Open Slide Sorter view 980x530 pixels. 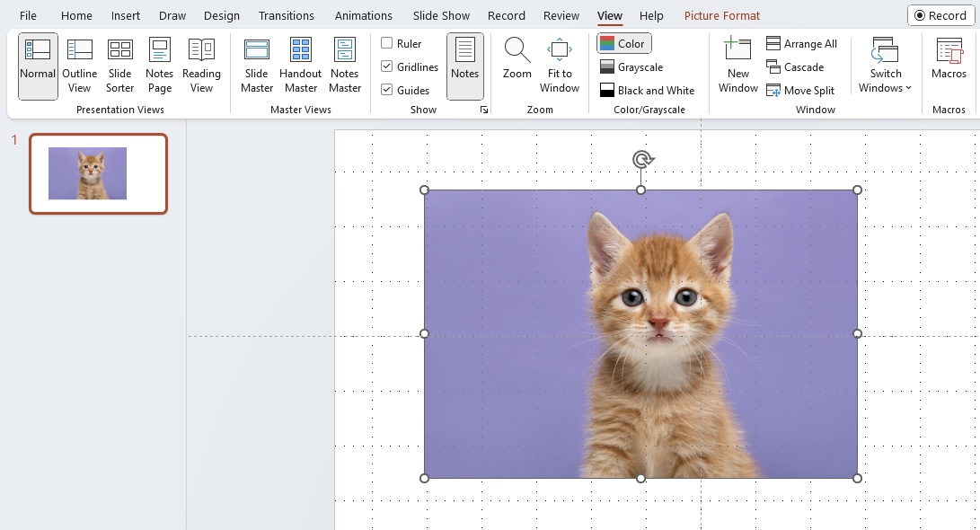[x=119, y=66]
